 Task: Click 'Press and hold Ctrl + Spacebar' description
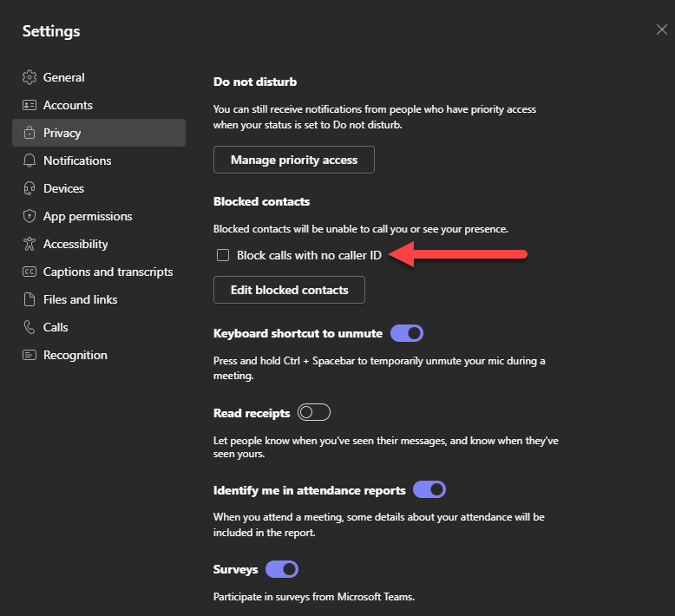pos(379,368)
